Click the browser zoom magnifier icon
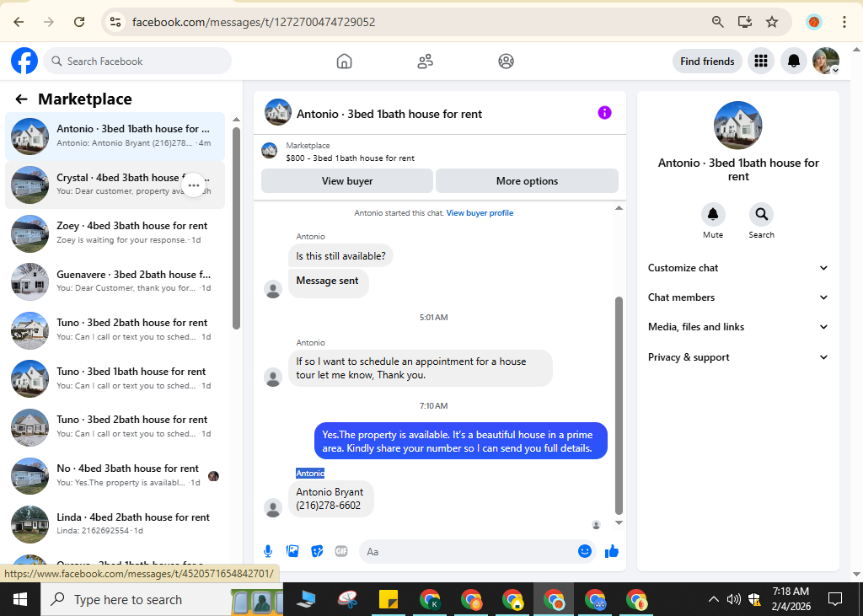Viewport: 863px width, 616px height. (717, 22)
